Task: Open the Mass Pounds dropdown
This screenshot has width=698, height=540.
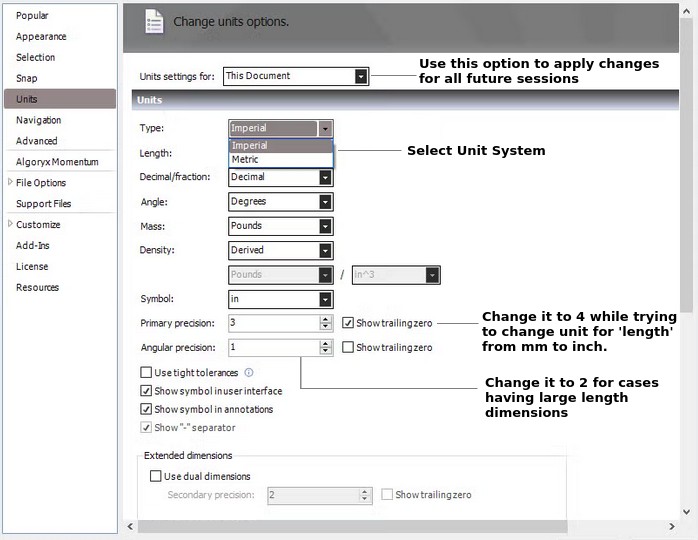Action: (x=325, y=226)
